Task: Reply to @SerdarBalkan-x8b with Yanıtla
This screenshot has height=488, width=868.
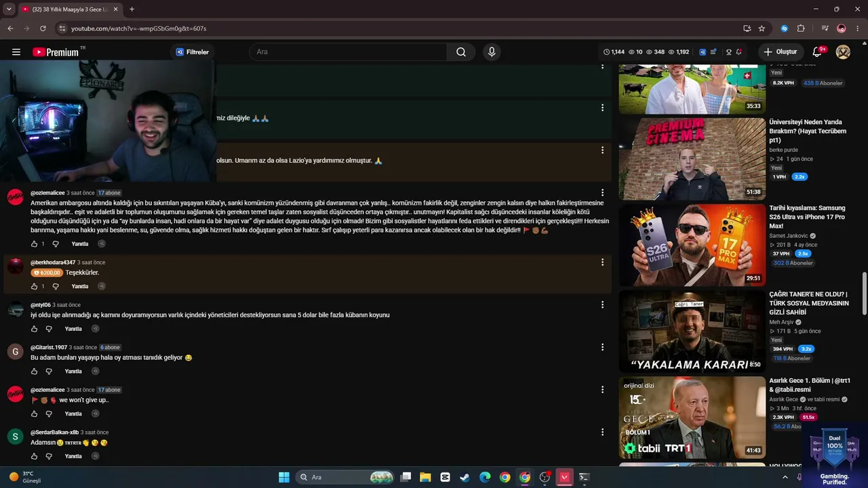Action: click(x=73, y=456)
